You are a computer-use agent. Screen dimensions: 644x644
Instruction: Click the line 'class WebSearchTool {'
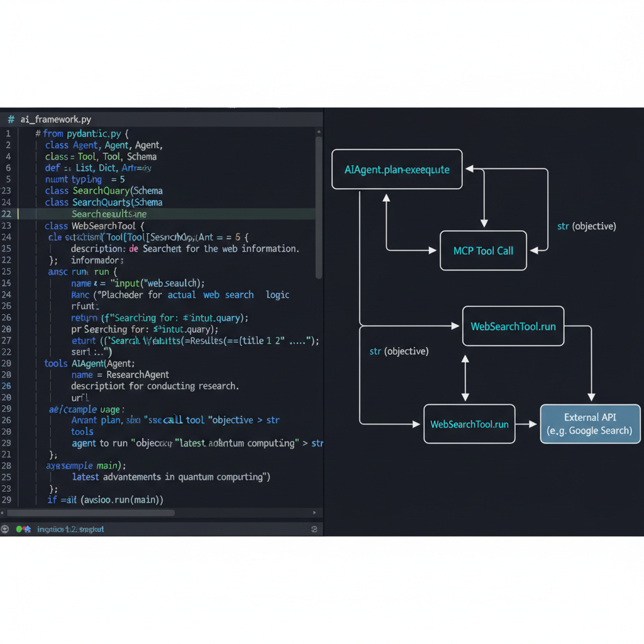coord(94,226)
